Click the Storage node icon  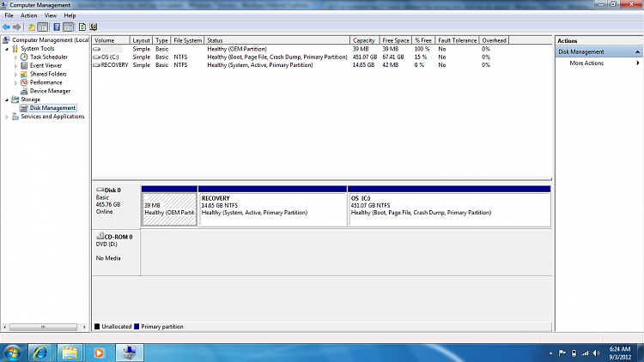tap(15, 100)
